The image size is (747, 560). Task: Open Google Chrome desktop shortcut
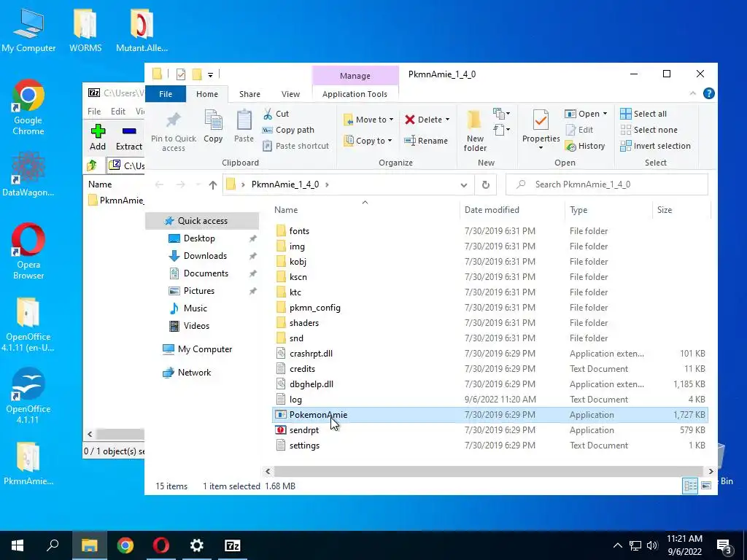(28, 108)
